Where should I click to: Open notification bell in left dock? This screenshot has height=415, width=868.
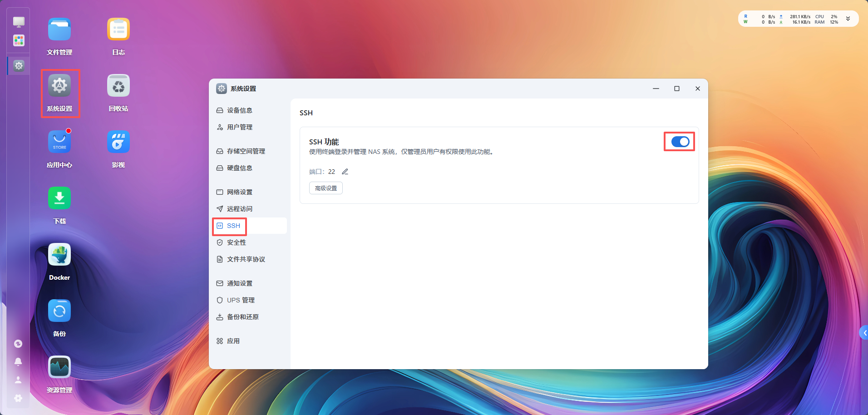[18, 362]
